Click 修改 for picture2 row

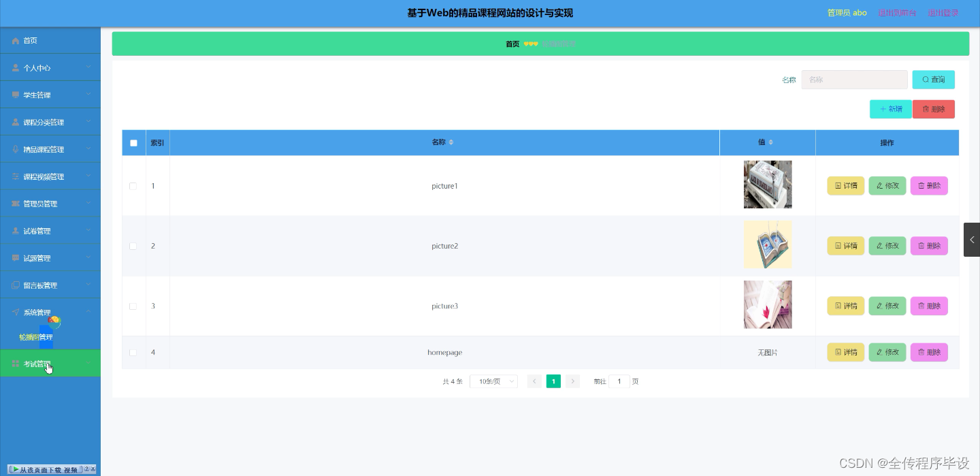887,246
